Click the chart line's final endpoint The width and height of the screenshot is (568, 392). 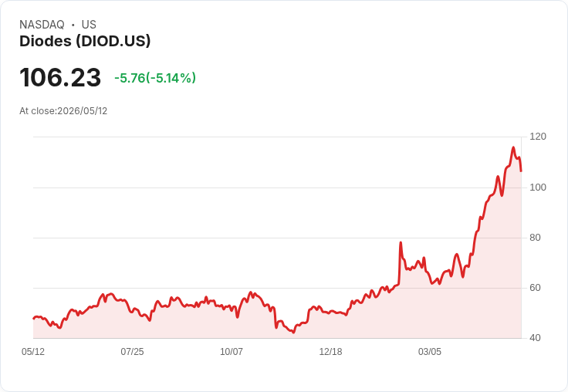(x=521, y=171)
